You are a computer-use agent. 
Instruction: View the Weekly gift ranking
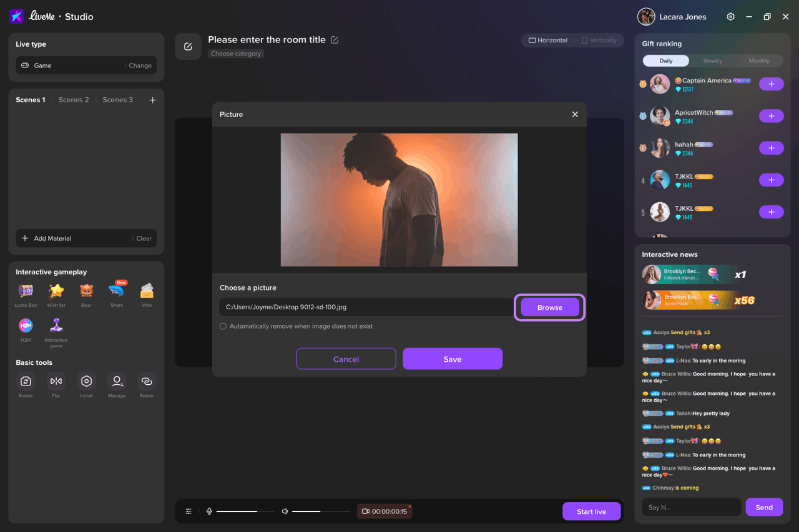point(712,61)
